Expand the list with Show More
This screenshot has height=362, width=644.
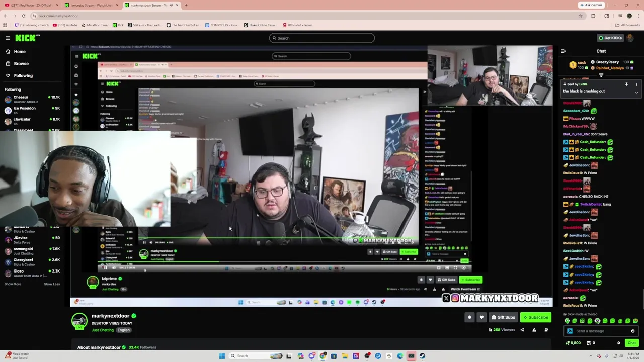[x=13, y=284]
